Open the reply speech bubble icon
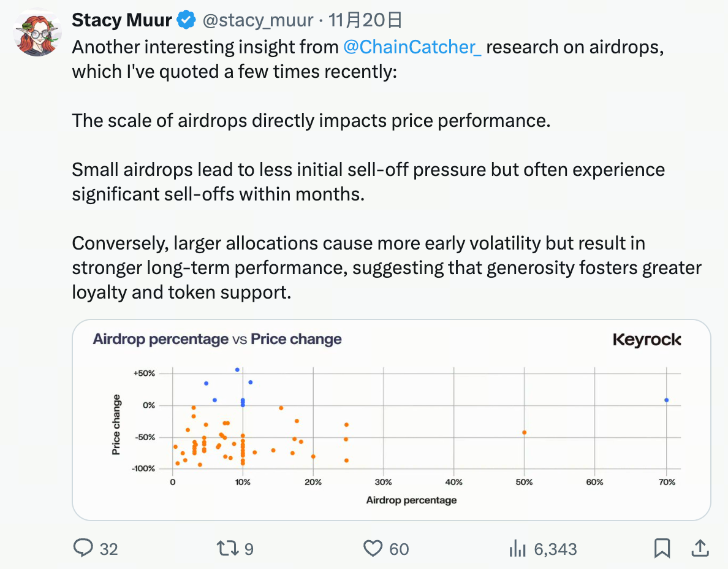728x569 pixels. tap(83, 548)
